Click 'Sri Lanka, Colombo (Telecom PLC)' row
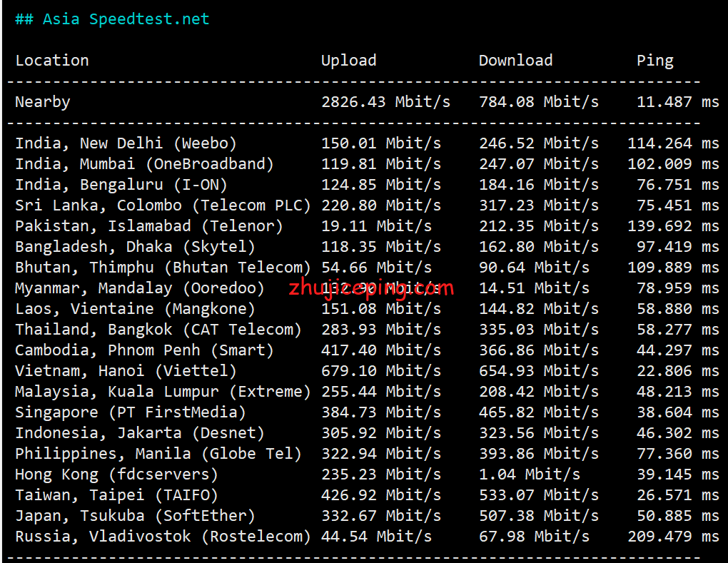 368,206
